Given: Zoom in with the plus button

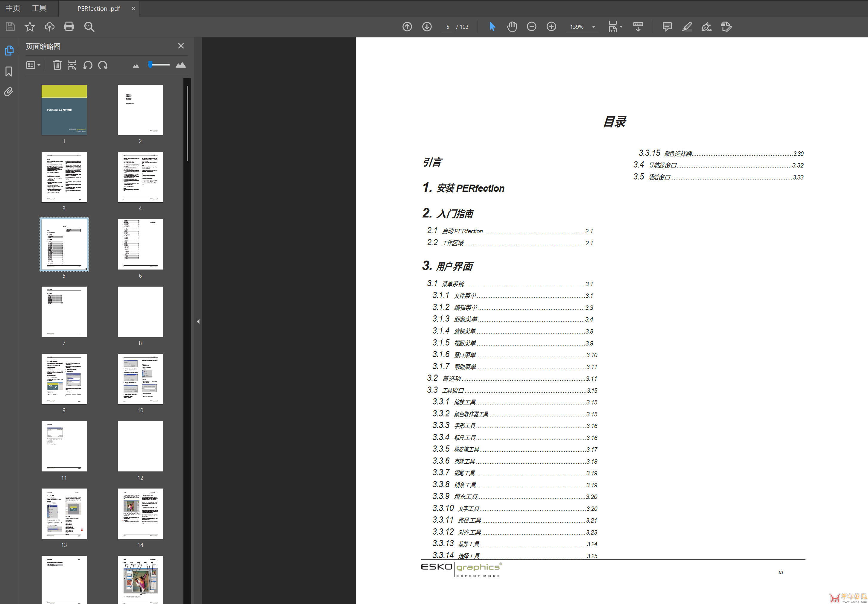Looking at the screenshot, I should [551, 27].
